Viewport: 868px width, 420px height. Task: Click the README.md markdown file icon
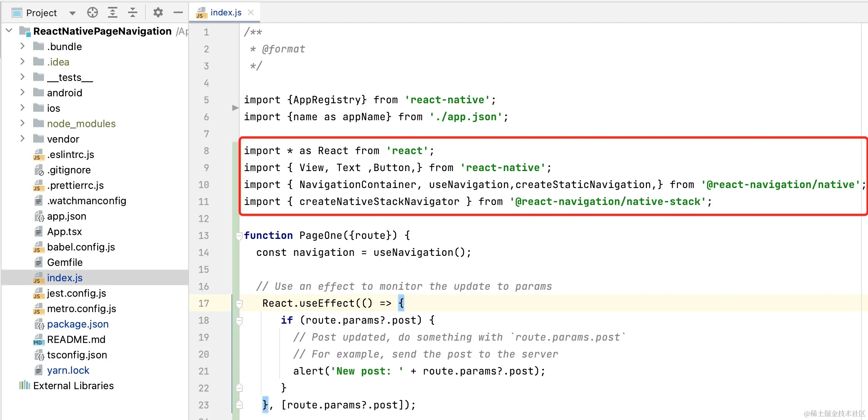tap(38, 340)
